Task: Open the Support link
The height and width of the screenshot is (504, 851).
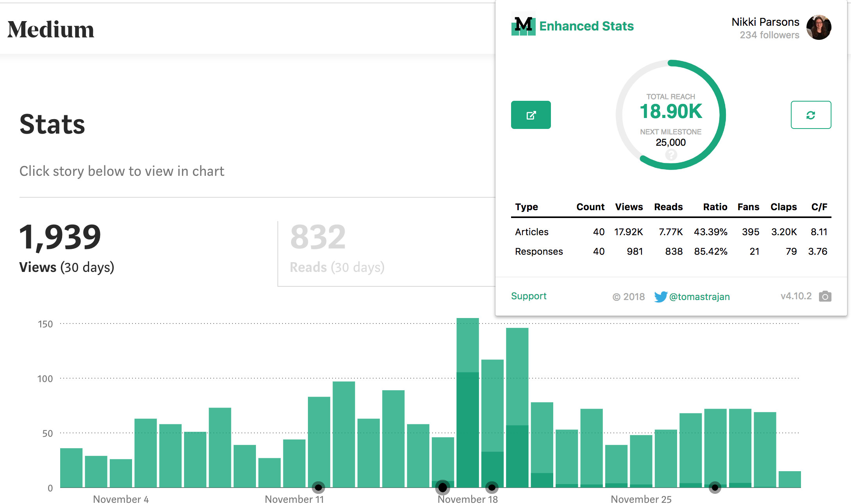Action: tap(529, 296)
